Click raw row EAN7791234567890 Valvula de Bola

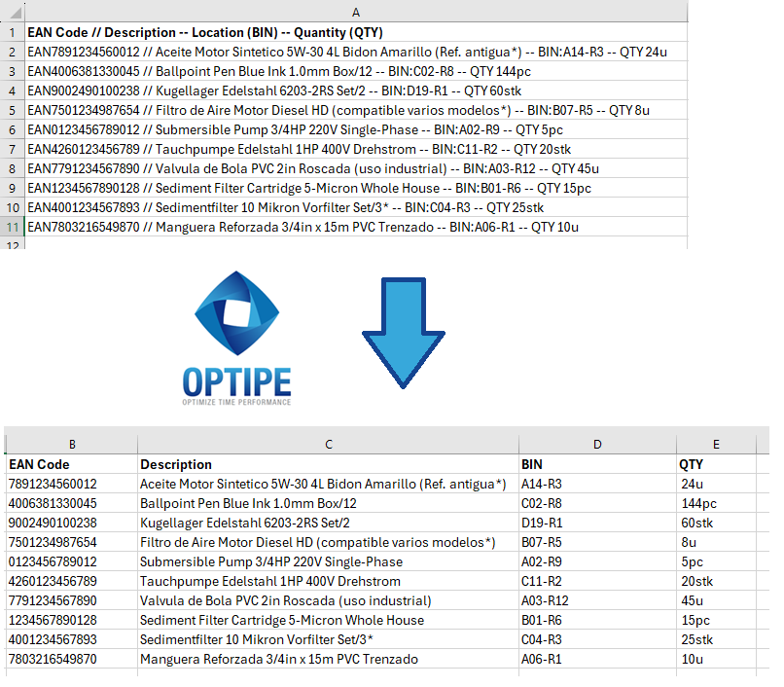pos(356,169)
